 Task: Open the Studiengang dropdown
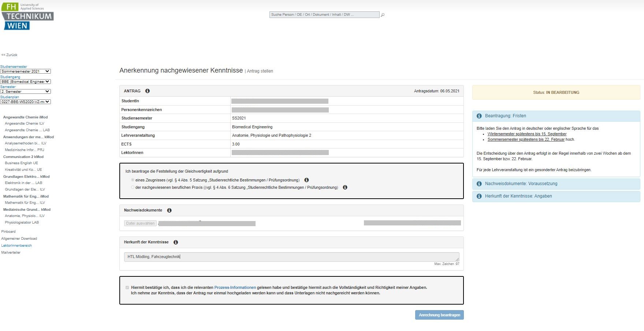(x=25, y=82)
